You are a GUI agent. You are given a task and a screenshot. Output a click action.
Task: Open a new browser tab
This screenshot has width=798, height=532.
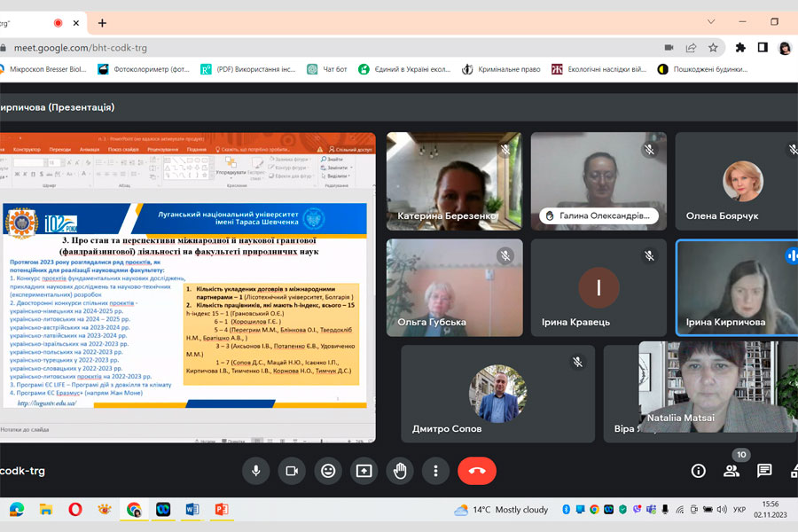[102, 22]
